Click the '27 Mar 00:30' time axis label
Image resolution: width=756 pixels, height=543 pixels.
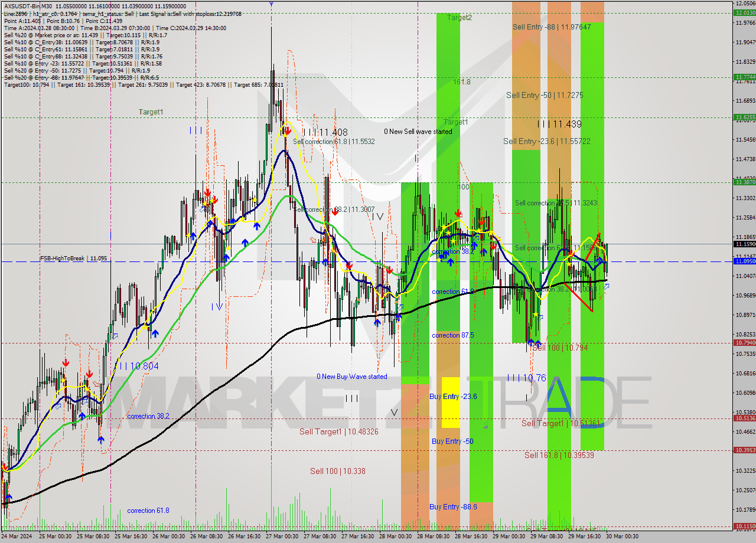[281, 537]
